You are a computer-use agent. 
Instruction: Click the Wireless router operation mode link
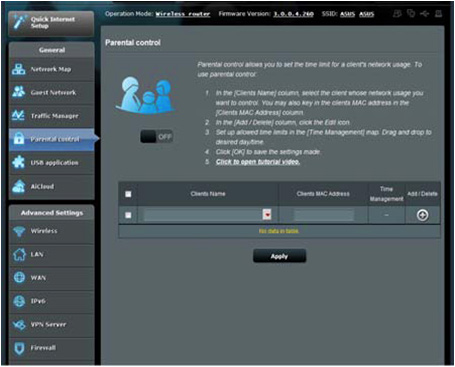[x=183, y=14]
